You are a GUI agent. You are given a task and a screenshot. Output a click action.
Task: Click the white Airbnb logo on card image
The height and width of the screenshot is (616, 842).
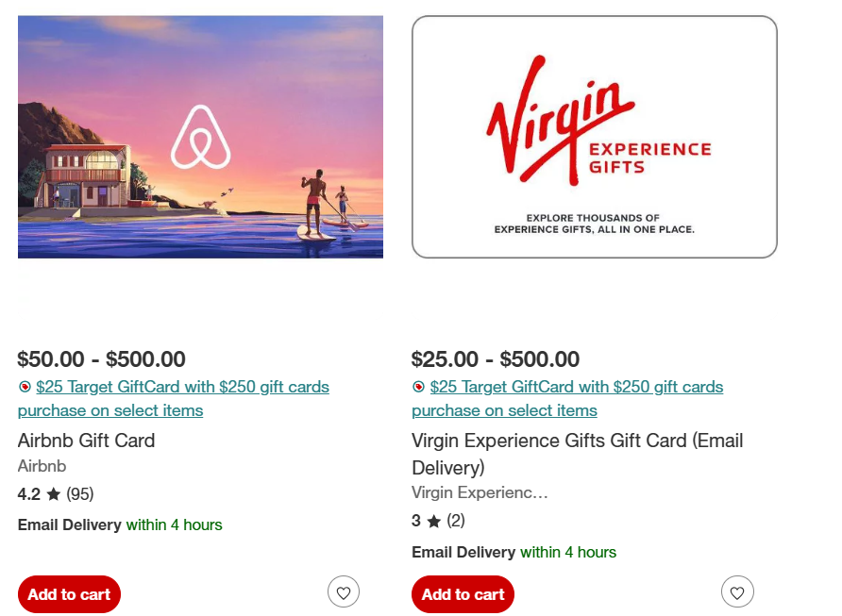tap(200, 137)
